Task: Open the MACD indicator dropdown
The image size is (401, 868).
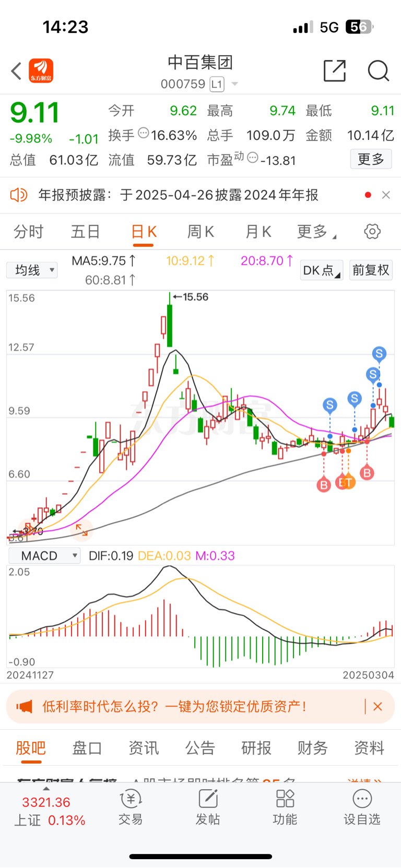Action: point(44,555)
